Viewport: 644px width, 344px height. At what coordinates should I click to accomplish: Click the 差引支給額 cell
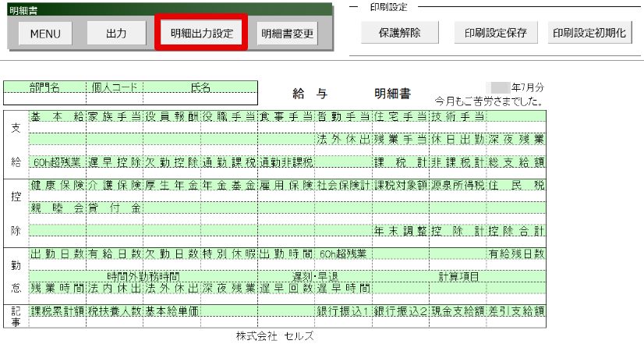coord(515,310)
